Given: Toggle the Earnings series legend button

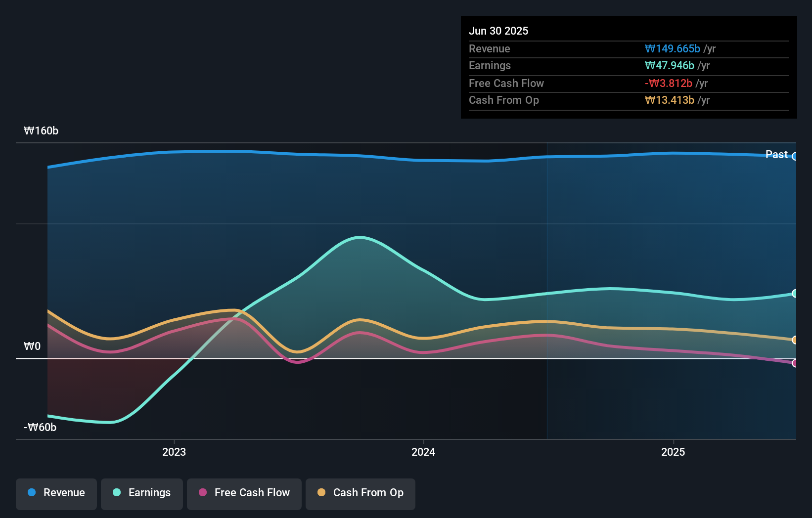Looking at the screenshot, I should pyautogui.click(x=142, y=494).
